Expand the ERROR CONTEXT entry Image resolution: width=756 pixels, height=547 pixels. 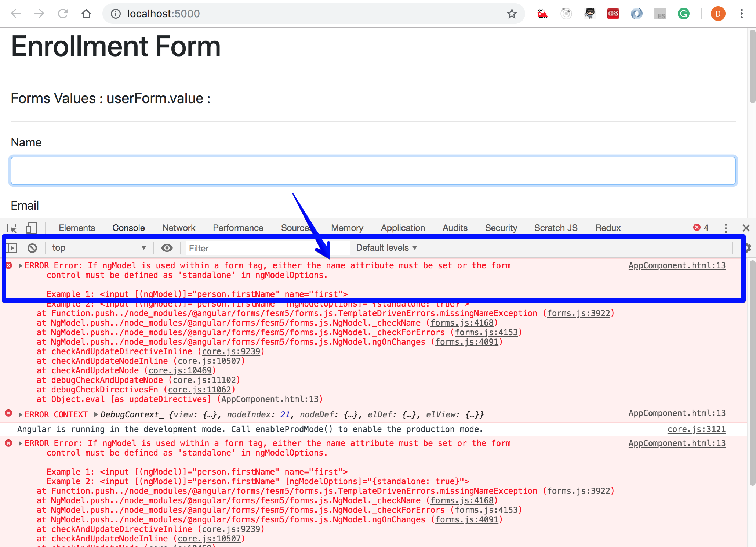pyautogui.click(x=21, y=415)
